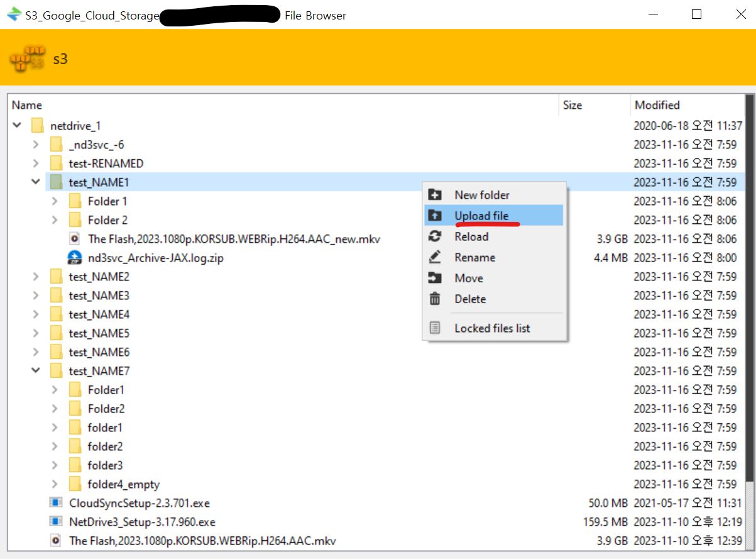Image resolution: width=756 pixels, height=559 pixels.
Task: Expand the folder3 subfolder
Action: (55, 465)
